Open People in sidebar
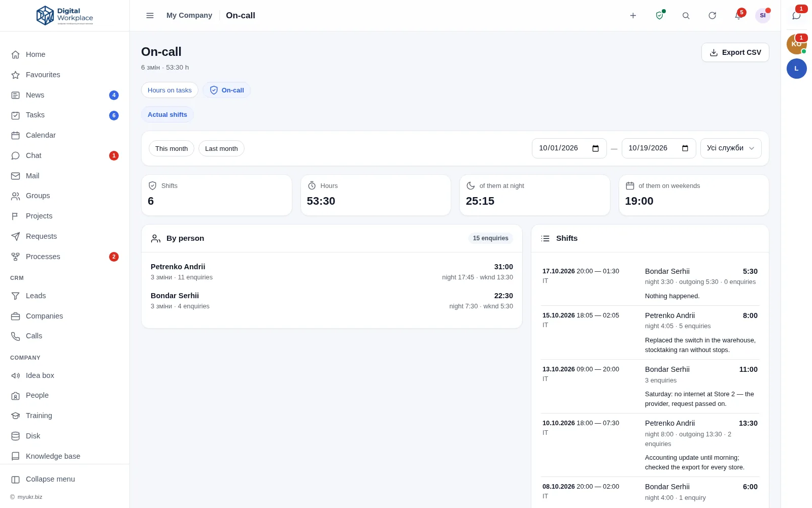The width and height of the screenshot is (812, 508). coord(65,395)
